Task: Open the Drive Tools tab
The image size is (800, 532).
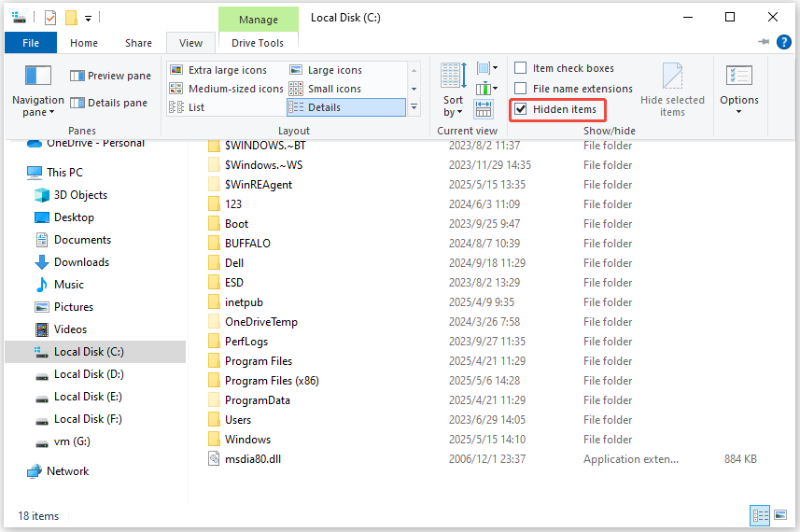Action: point(258,43)
